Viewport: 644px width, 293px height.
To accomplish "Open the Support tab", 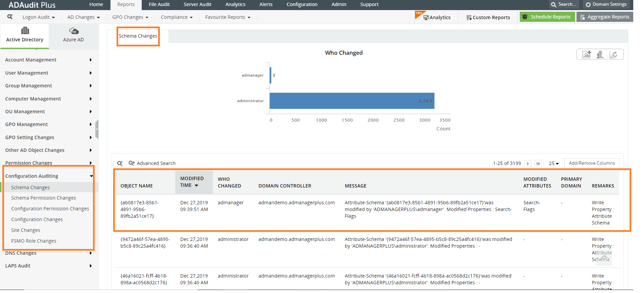I will pos(369,4).
